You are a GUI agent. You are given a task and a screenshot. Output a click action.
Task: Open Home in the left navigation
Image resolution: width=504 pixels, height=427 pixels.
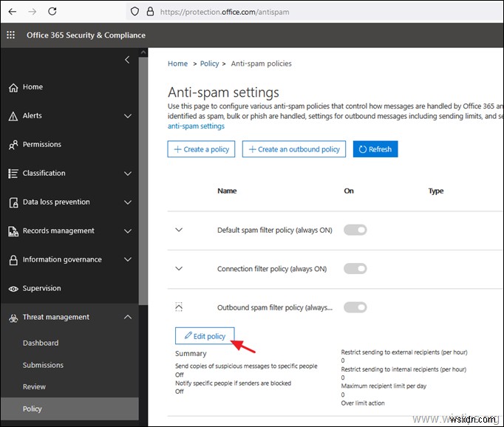[33, 86]
